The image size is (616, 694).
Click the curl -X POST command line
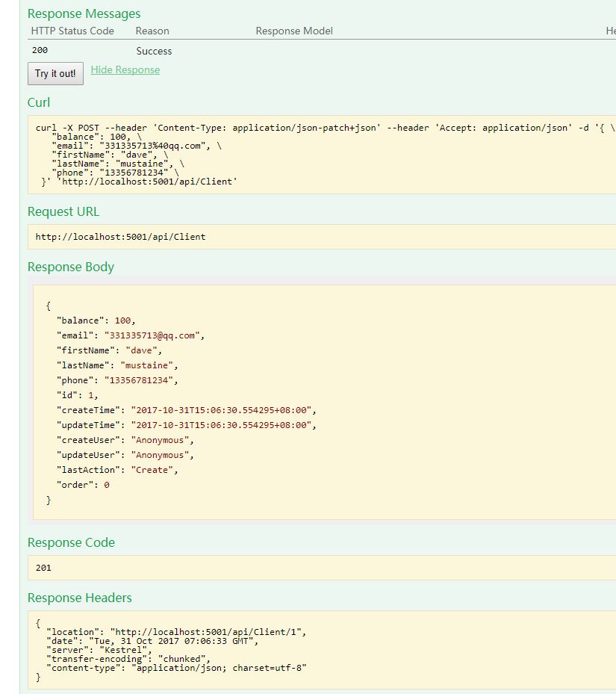(326, 128)
